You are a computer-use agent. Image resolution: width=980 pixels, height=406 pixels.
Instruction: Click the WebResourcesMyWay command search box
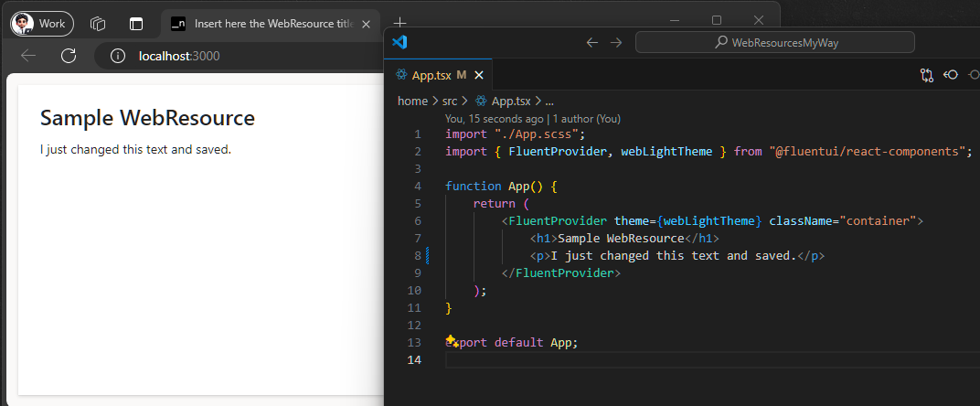(774, 42)
